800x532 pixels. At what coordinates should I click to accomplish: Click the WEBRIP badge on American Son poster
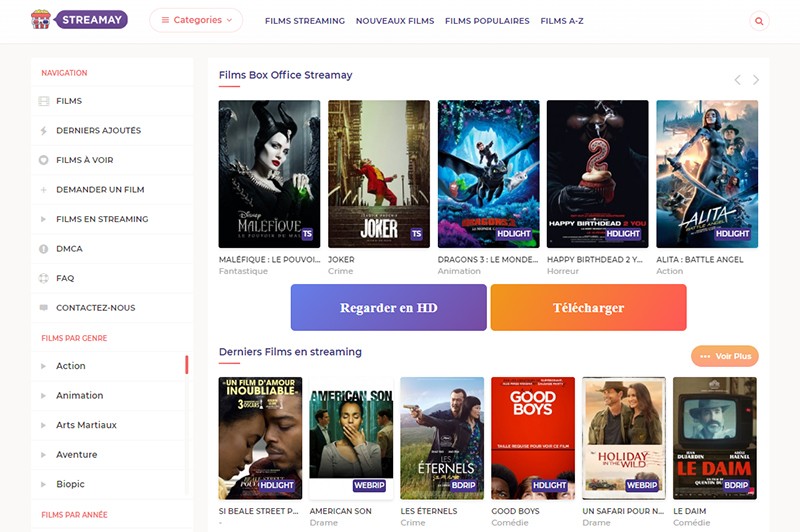[369, 485]
